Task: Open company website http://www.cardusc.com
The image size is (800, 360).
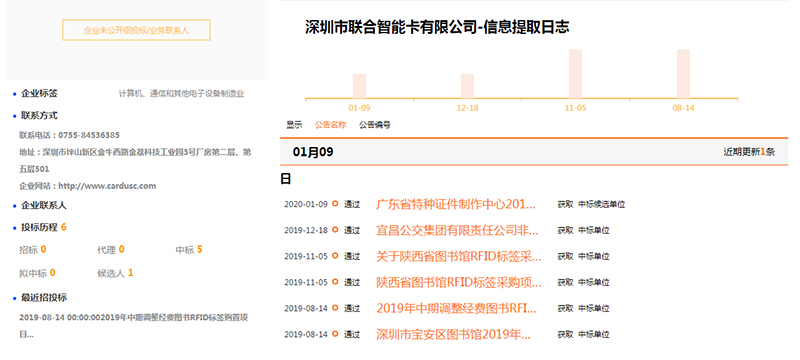Action: (x=107, y=186)
